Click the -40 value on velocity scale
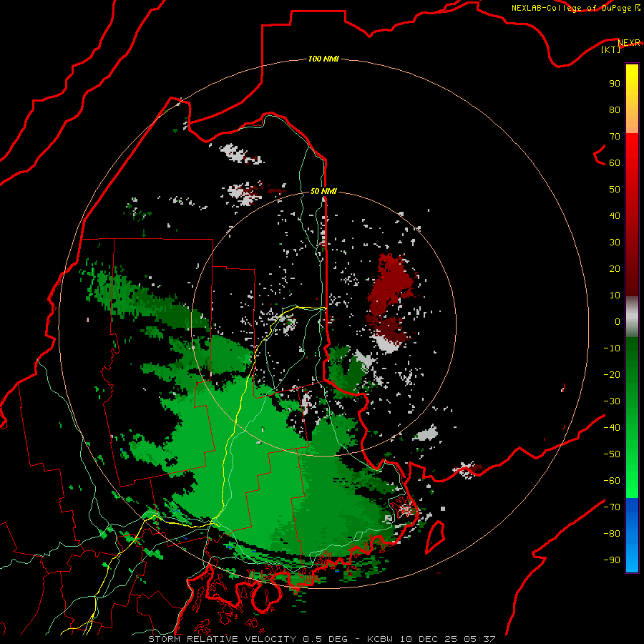This screenshot has height=644, width=644. pos(612,428)
